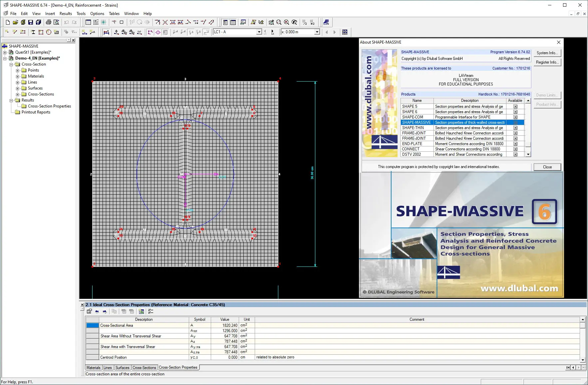588x385 pixels.
Task: Toggle Available checkbox for SHAPE-THIN
Action: (x=515, y=128)
